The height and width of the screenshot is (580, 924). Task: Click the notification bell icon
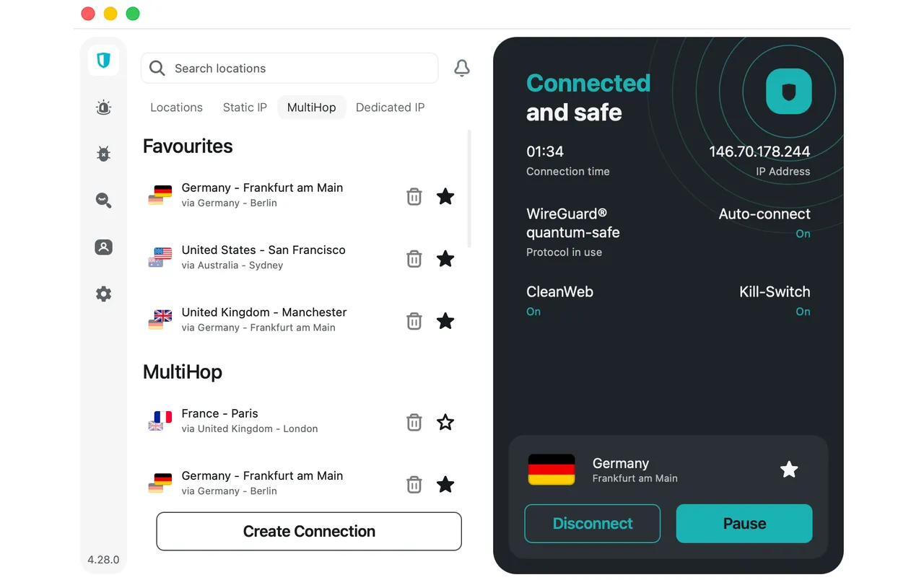click(x=462, y=68)
